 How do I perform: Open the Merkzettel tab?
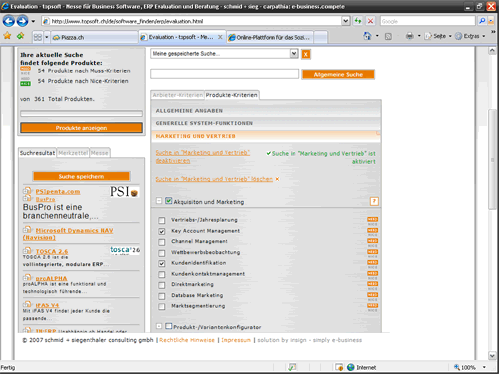point(73,153)
